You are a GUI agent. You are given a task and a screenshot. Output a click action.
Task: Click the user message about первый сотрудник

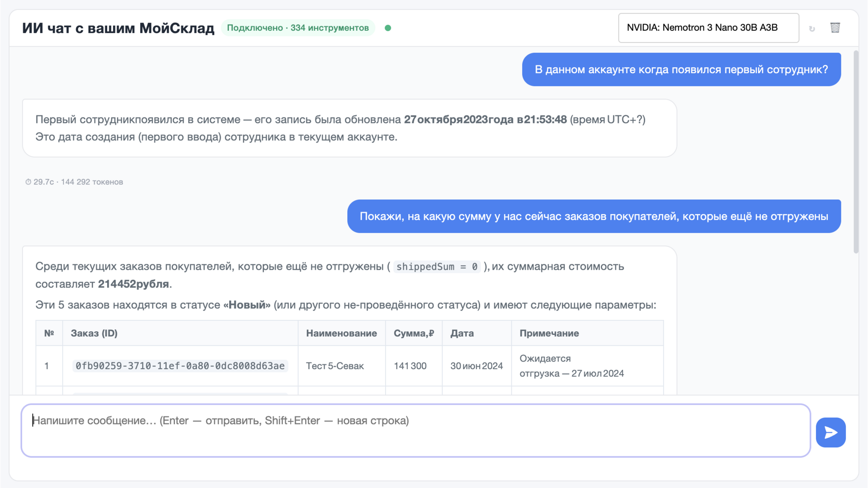681,70
